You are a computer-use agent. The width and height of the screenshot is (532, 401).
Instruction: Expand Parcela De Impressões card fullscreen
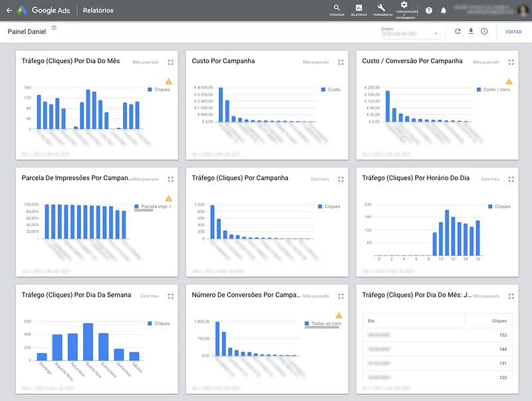(x=171, y=179)
